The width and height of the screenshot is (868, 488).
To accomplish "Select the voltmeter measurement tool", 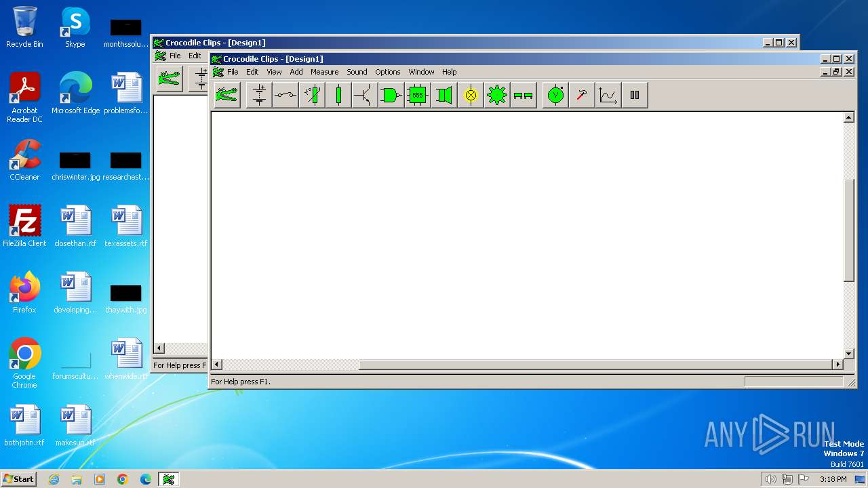I will pyautogui.click(x=555, y=96).
